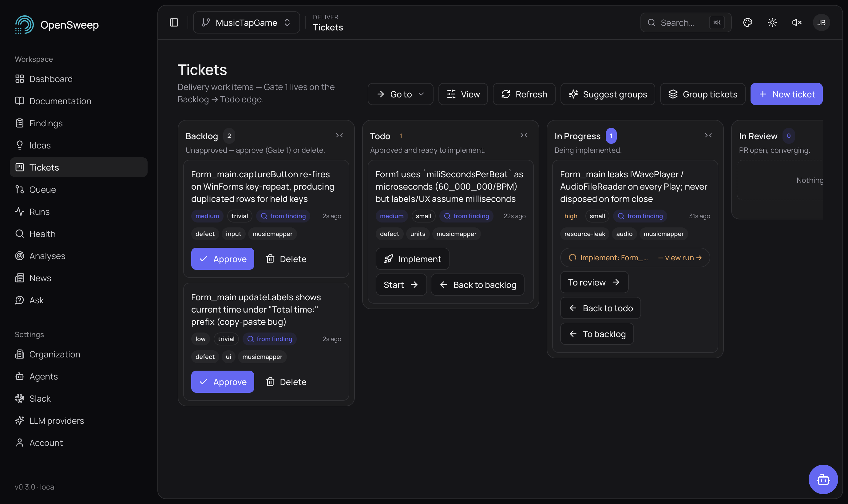Screen dimensions: 848x504
Task: Open the IWavePlayer leak ticket title
Action: click(634, 187)
